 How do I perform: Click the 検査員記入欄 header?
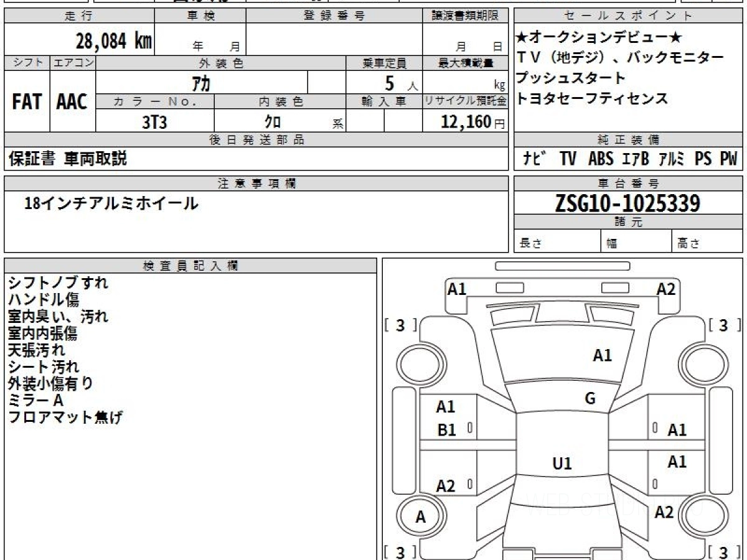[x=190, y=266]
